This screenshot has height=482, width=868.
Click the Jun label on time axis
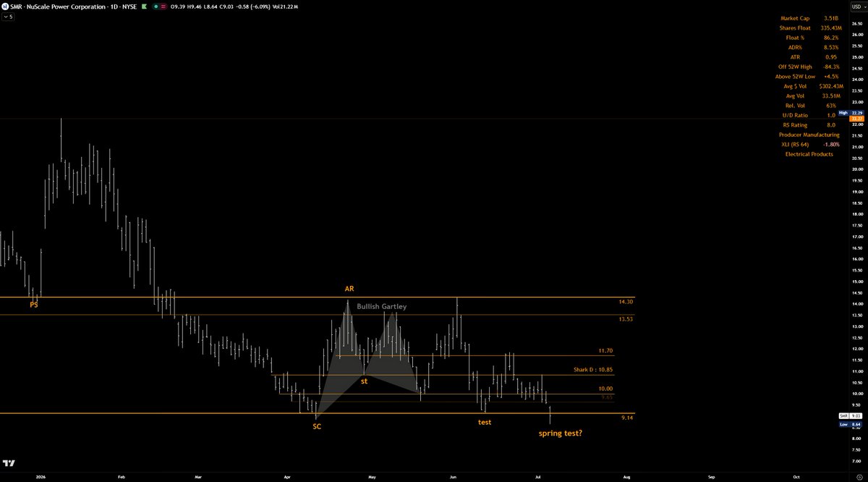(453, 478)
